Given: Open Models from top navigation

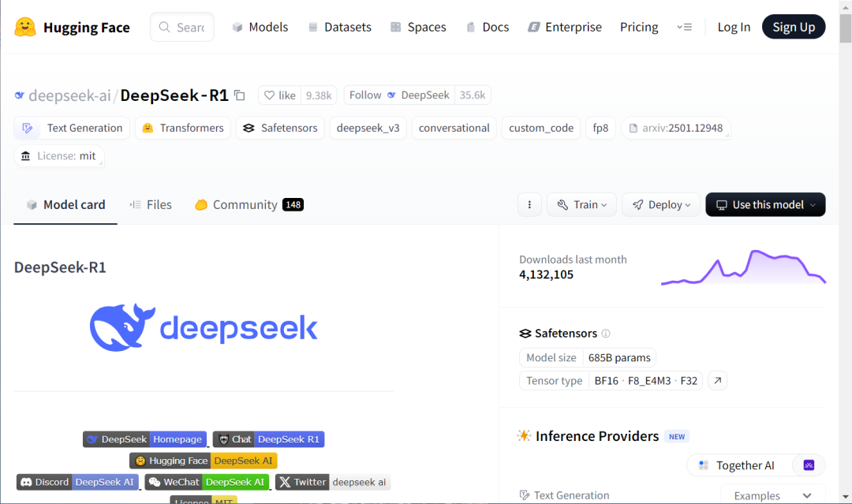Looking at the screenshot, I should (x=260, y=27).
